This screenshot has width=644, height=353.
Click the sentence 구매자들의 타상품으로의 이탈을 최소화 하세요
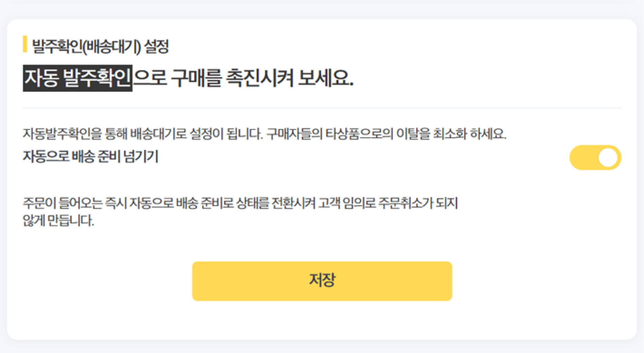386,134
